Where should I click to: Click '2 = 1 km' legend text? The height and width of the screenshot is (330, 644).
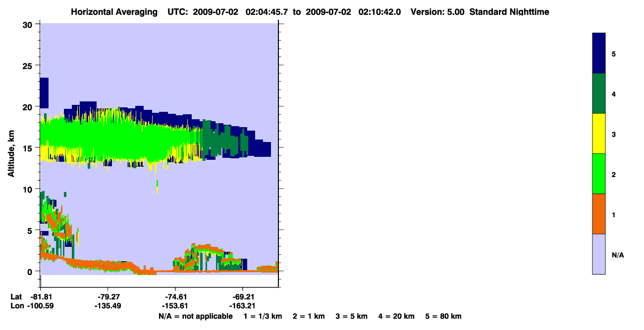coord(309,317)
